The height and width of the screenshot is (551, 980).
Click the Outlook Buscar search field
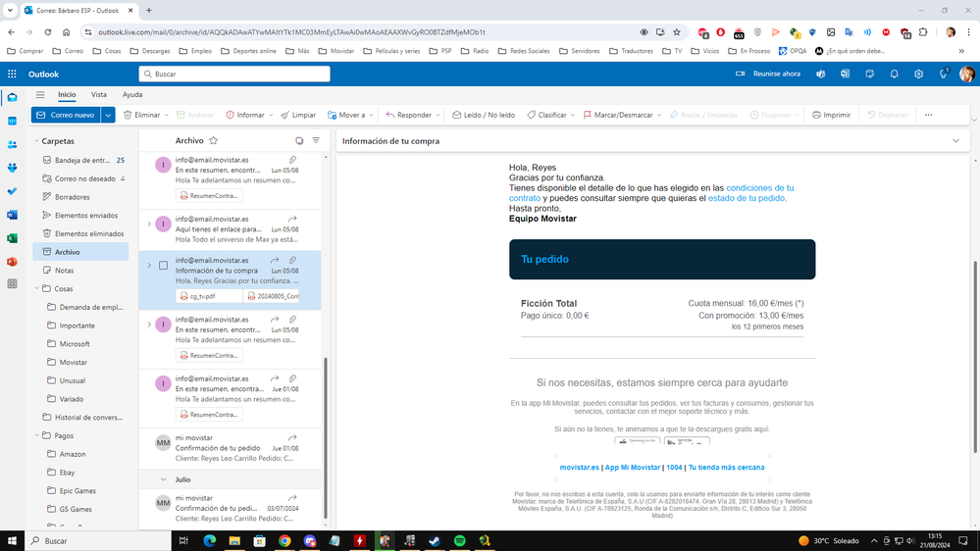tap(234, 74)
